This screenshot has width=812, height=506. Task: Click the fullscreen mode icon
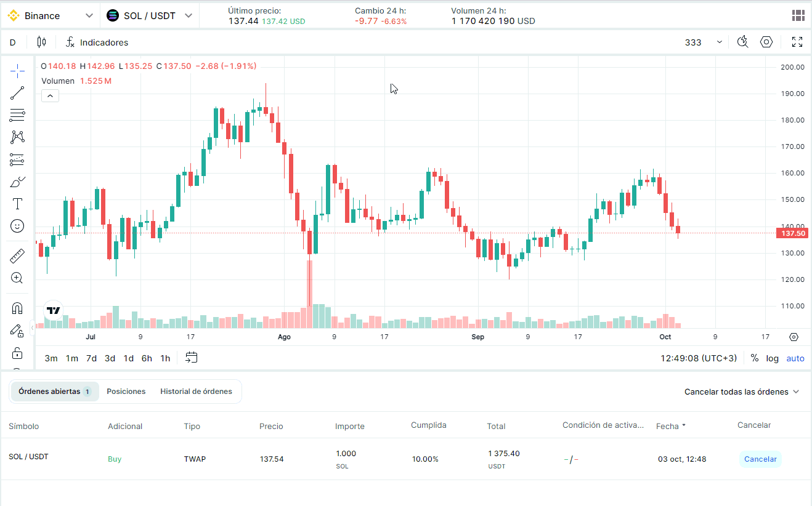797,42
